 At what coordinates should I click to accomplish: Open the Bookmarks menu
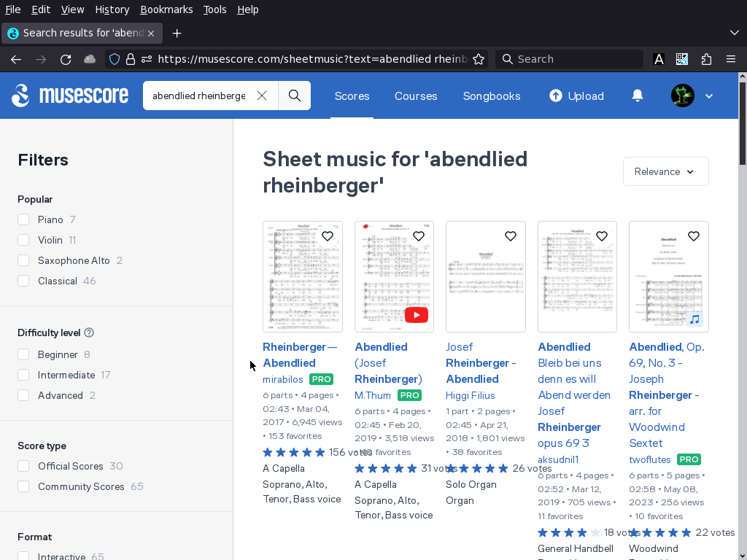(x=166, y=9)
